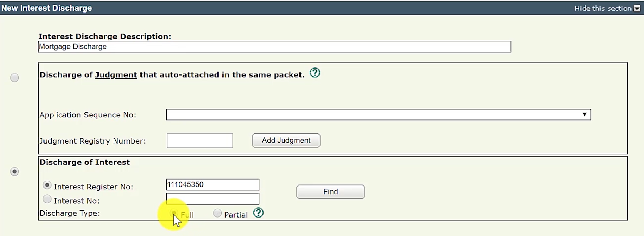This screenshot has height=236, width=644.
Task: Collapse section via Hide this section text
Action: click(x=603, y=8)
